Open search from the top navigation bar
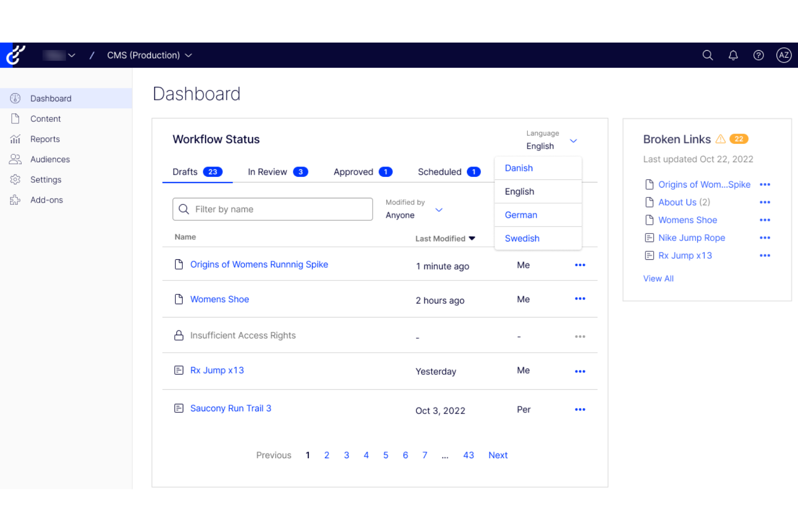This screenshot has height=532, width=798. [x=707, y=55]
